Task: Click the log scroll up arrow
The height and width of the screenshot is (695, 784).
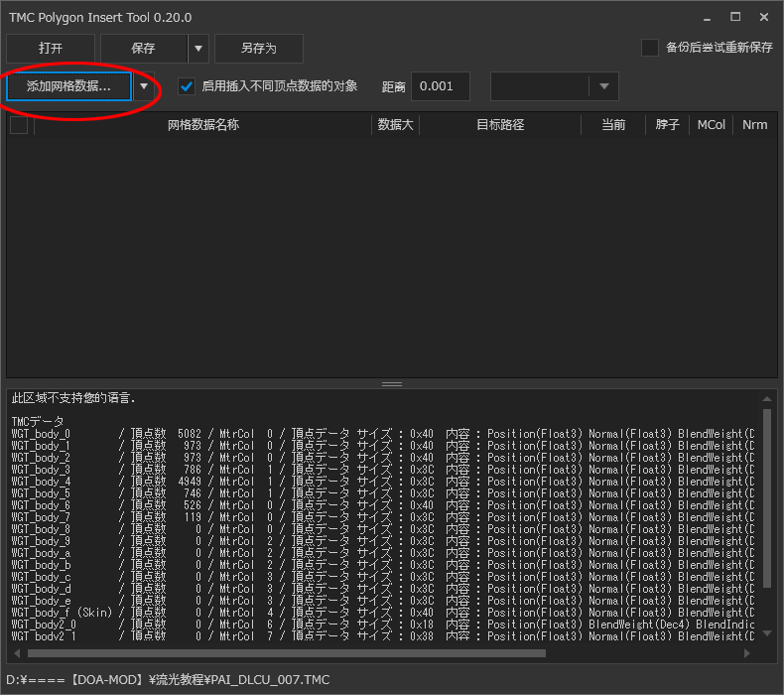Action: [x=767, y=399]
